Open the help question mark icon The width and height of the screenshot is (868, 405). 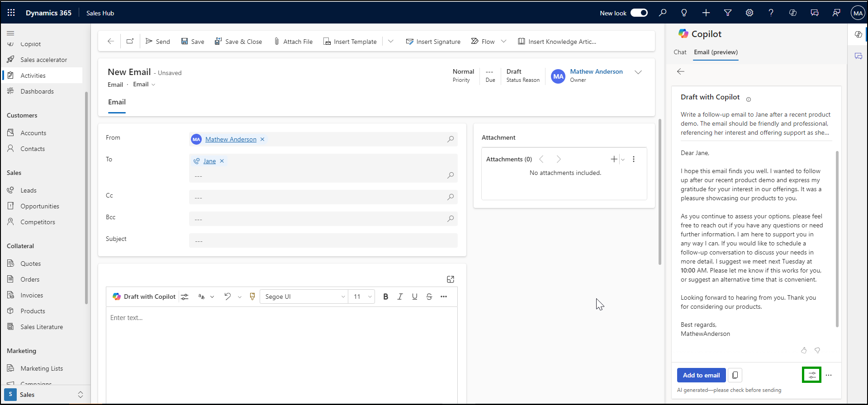pyautogui.click(x=771, y=13)
